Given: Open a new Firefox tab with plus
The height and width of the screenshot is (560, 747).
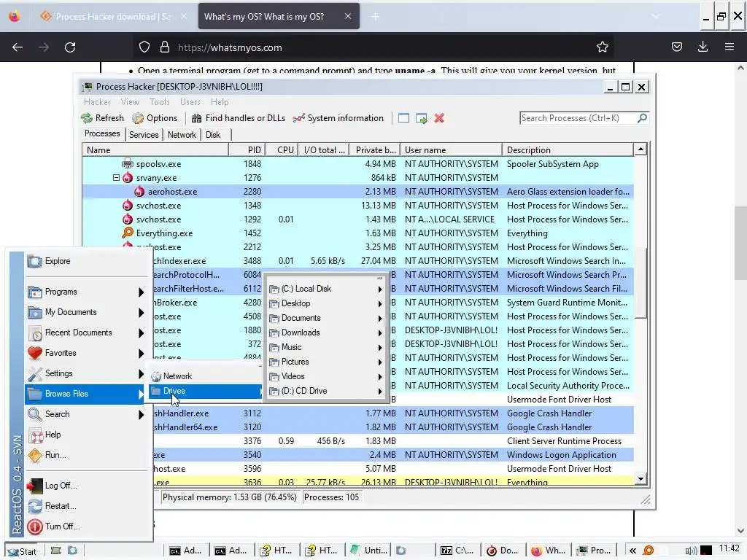Looking at the screenshot, I should [x=376, y=17].
